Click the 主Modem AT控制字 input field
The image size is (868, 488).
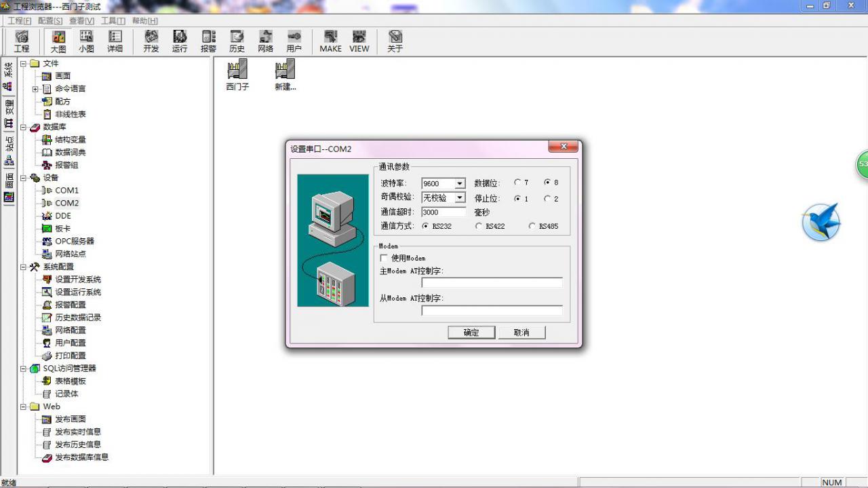492,282
